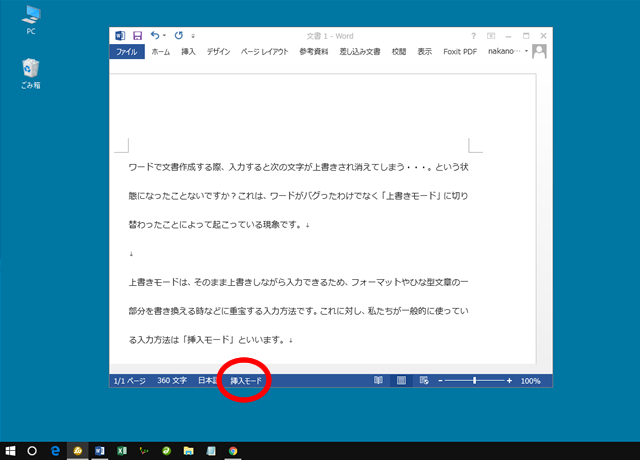Image resolution: width=640 pixels, height=460 pixels.
Task: Open Excel from the taskbar
Action: point(122,451)
